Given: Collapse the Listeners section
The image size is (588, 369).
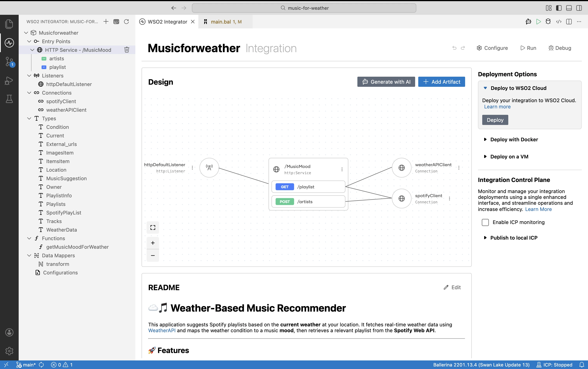Looking at the screenshot, I should point(29,76).
